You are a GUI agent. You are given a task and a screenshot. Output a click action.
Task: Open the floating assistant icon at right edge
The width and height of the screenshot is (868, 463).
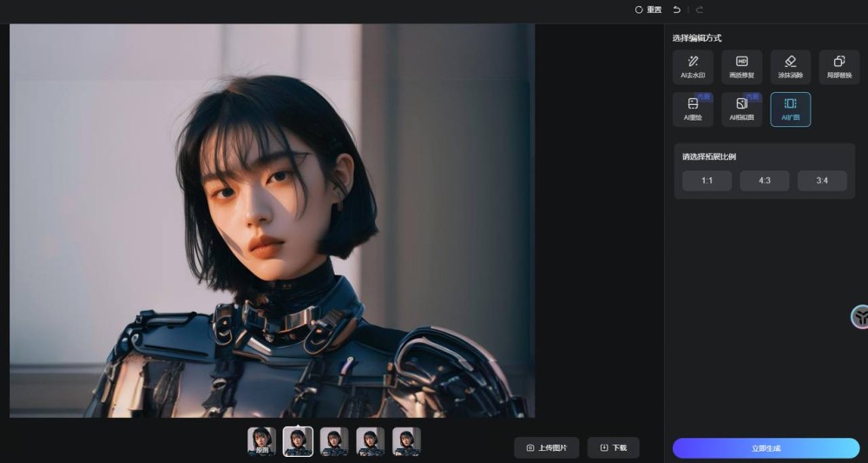click(x=859, y=317)
